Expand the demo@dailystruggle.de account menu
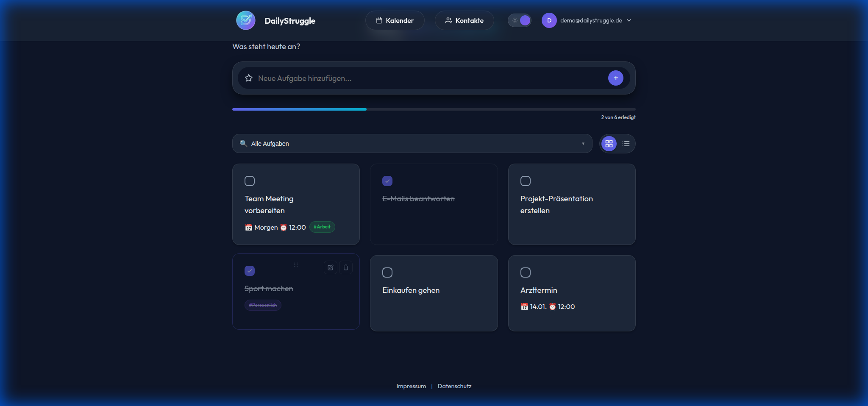 592,20
